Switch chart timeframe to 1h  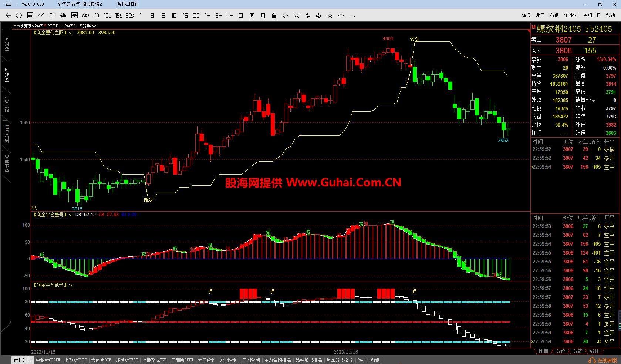tap(207, 16)
